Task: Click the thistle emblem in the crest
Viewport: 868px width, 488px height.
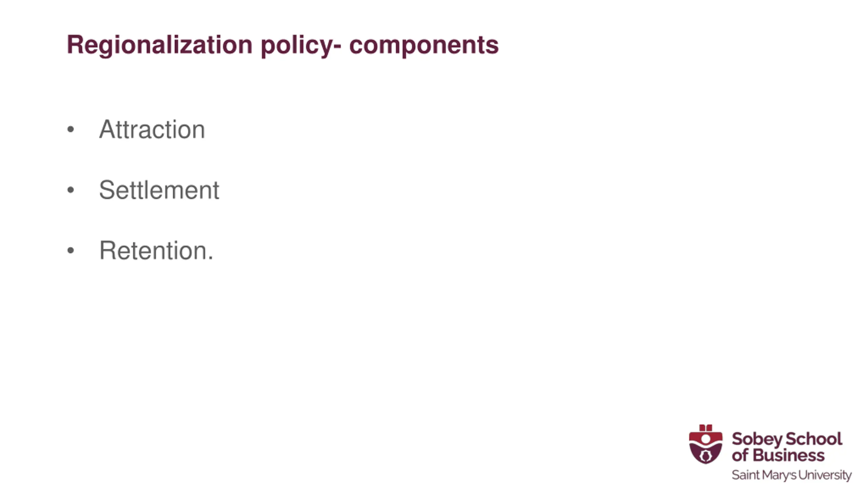Action: (x=706, y=456)
